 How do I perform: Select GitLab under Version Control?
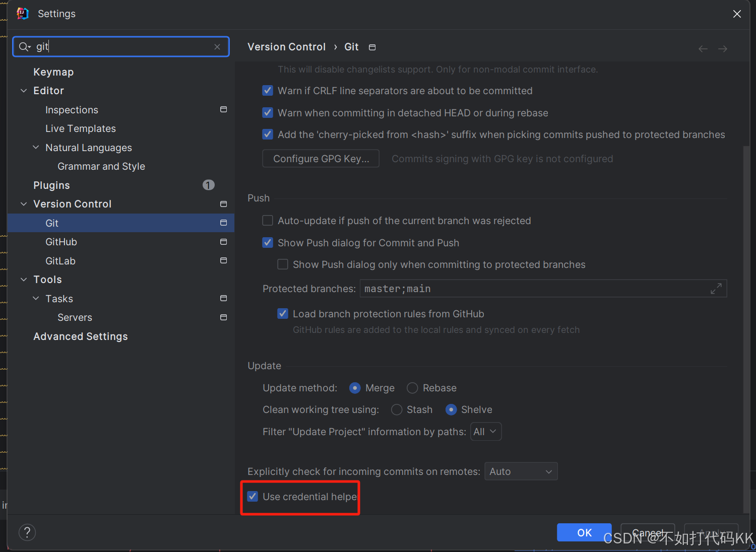(x=60, y=261)
